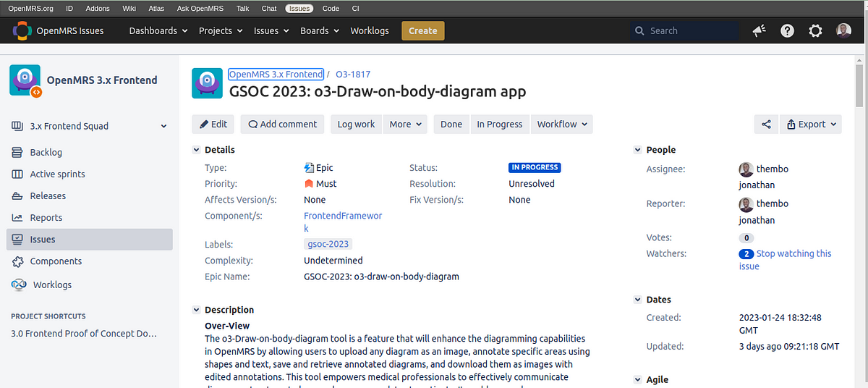868x388 pixels.
Task: Open the Dashboards dropdown menu
Action: [x=158, y=30]
